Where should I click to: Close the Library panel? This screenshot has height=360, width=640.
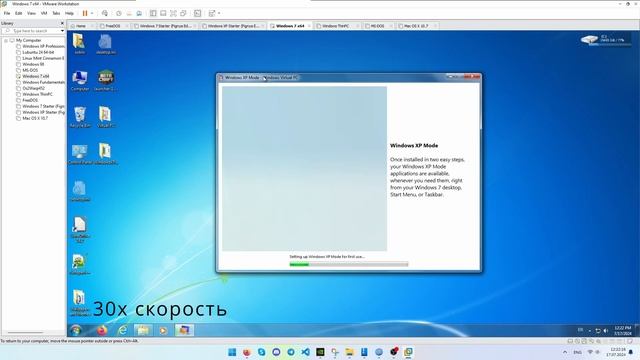click(x=62, y=23)
